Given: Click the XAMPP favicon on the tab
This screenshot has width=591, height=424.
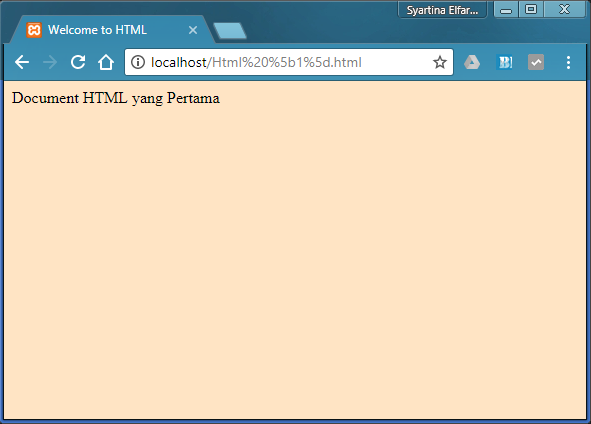Looking at the screenshot, I should point(34,30).
